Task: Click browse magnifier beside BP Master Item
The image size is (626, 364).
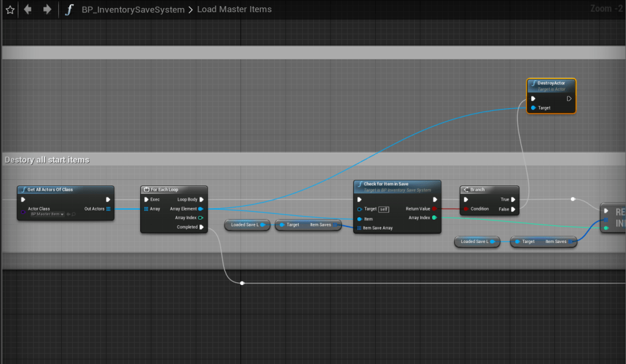Action: tap(73, 214)
